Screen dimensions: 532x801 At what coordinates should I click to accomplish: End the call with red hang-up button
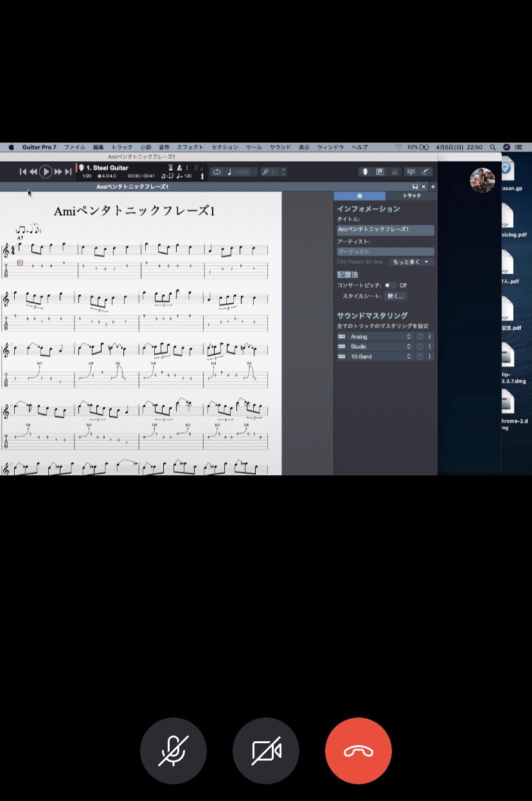click(x=359, y=751)
